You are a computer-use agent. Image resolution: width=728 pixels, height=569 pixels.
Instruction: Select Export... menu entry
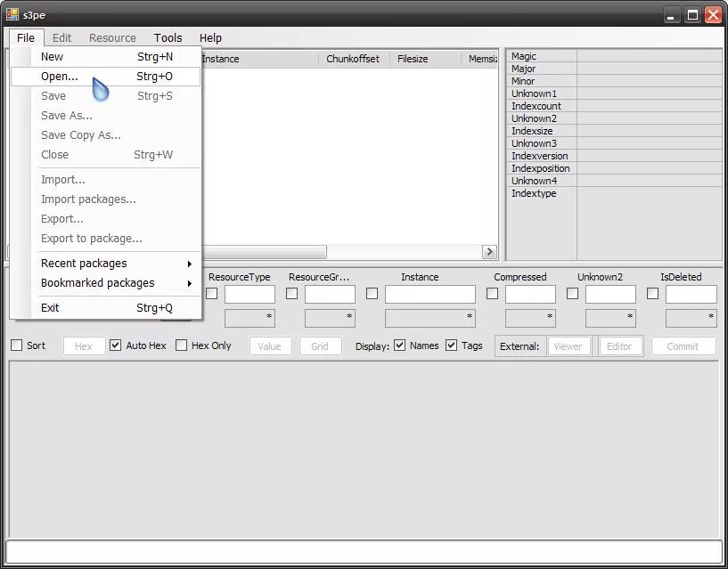point(106,218)
